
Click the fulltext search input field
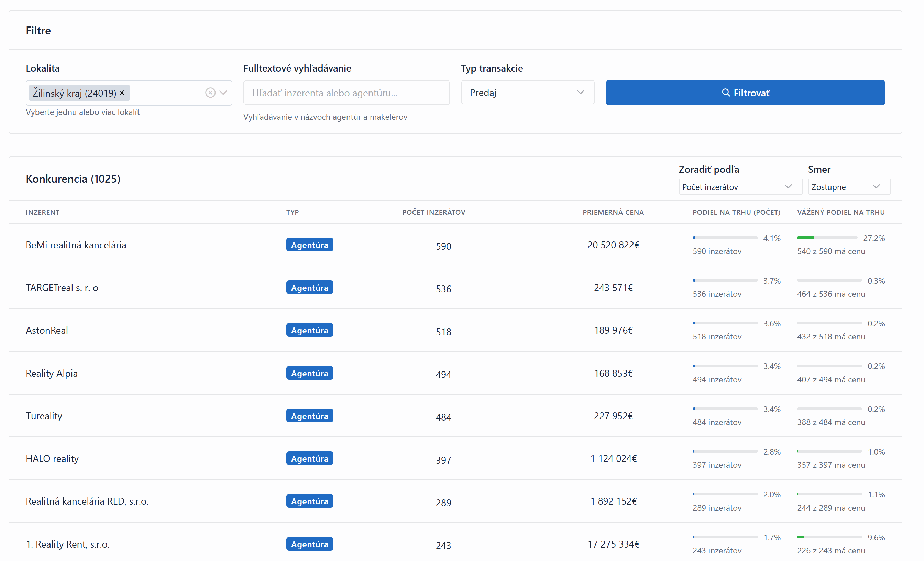tap(346, 93)
